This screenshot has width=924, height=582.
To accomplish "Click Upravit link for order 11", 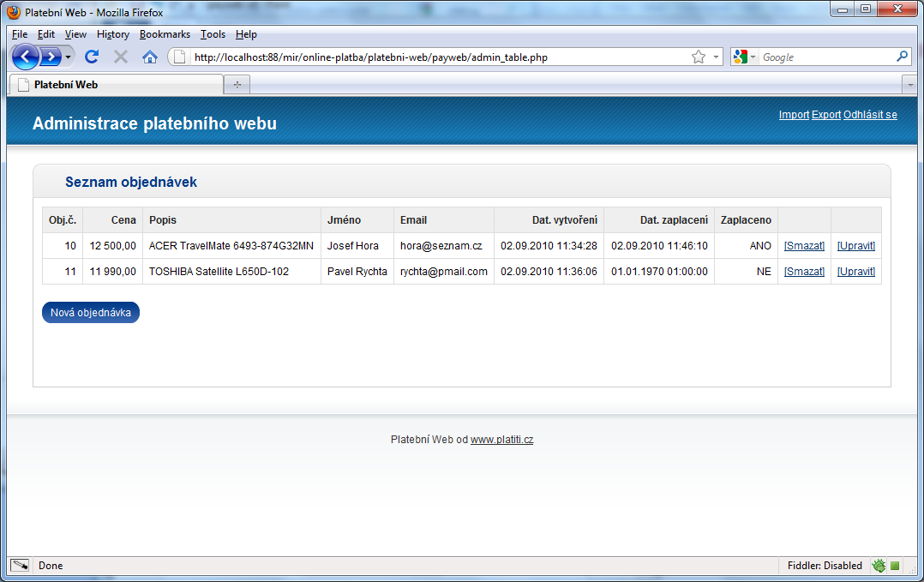I will coord(855,272).
